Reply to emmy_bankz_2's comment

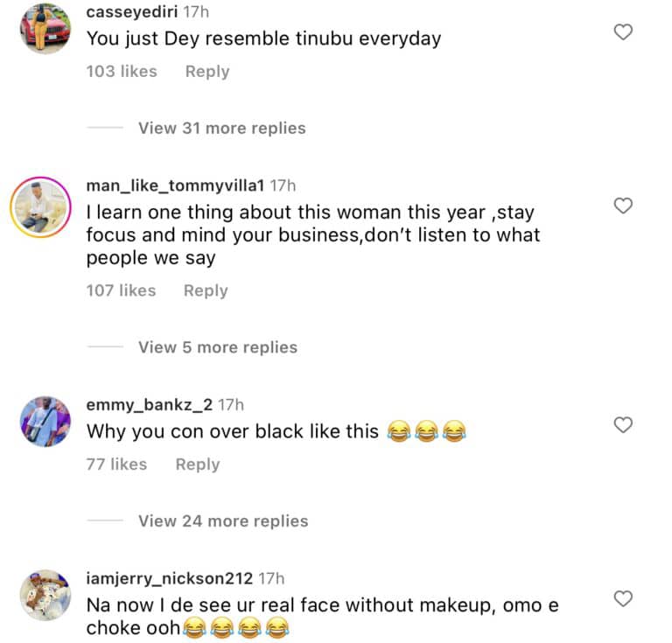tap(197, 464)
